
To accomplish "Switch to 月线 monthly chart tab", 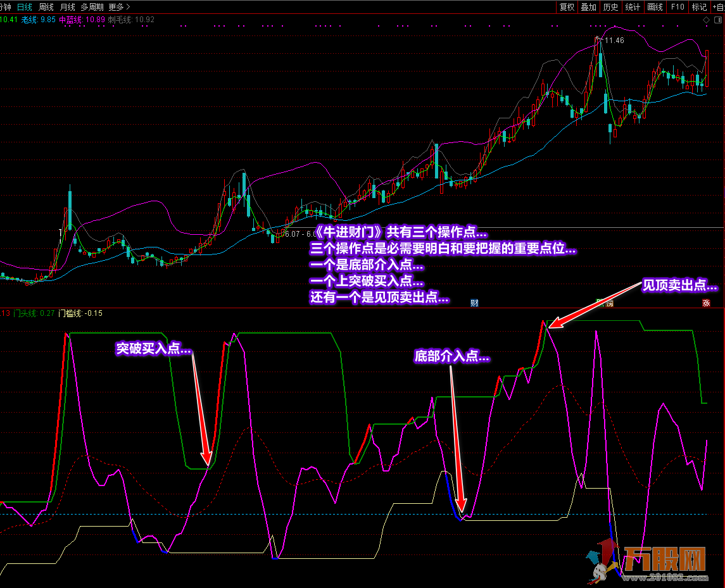I will point(67,7).
